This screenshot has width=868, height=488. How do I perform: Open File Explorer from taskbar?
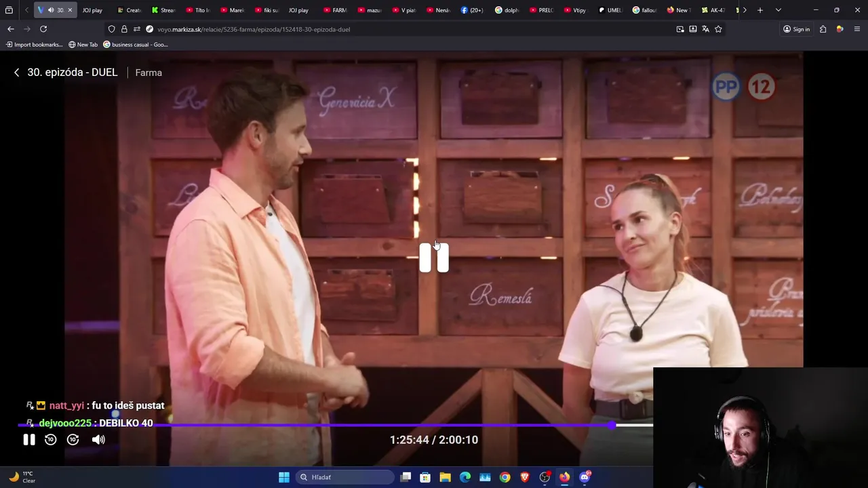[445, 477]
